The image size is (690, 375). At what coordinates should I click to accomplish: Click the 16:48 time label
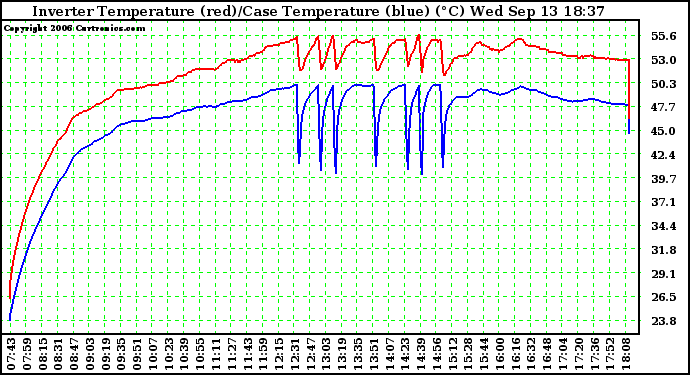point(547,354)
